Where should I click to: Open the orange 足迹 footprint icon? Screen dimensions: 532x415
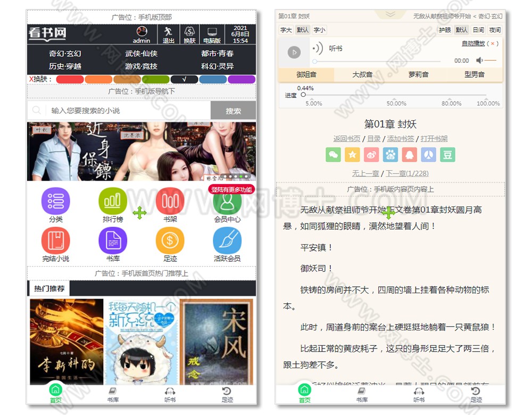point(170,240)
